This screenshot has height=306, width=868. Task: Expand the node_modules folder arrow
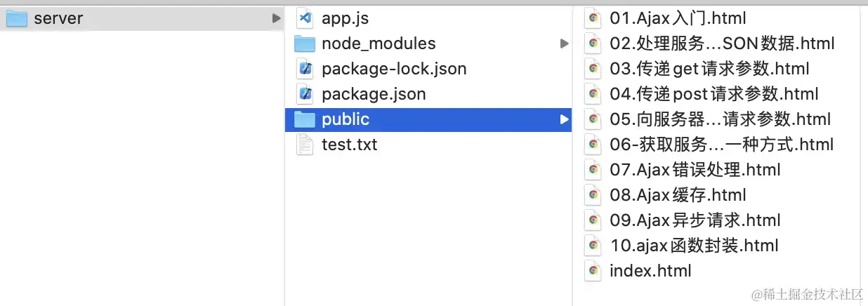point(564,44)
